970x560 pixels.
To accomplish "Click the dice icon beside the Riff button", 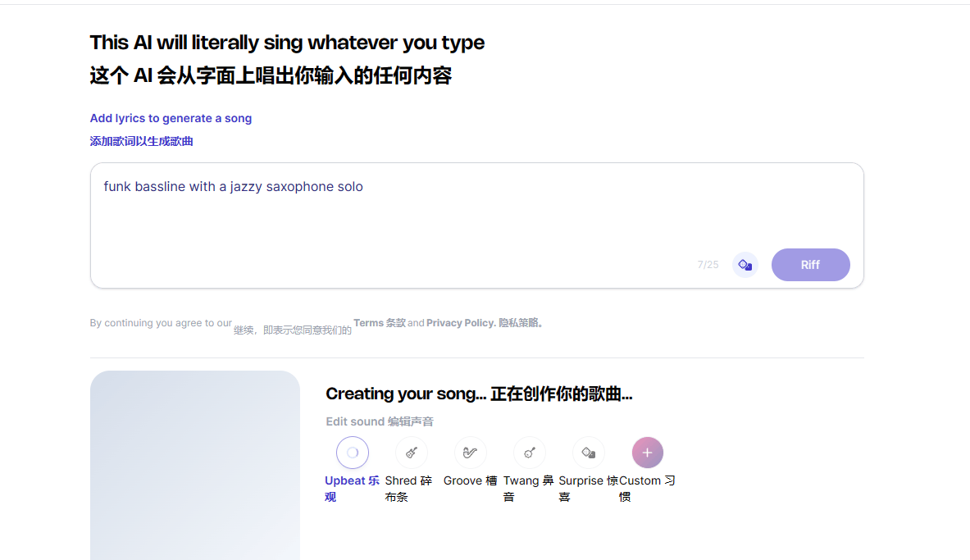I will 745,265.
